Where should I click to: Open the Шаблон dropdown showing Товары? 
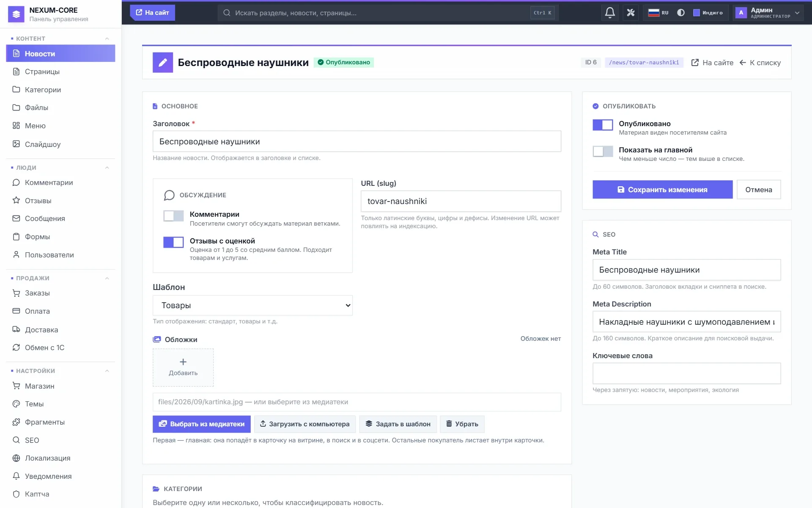tap(252, 305)
